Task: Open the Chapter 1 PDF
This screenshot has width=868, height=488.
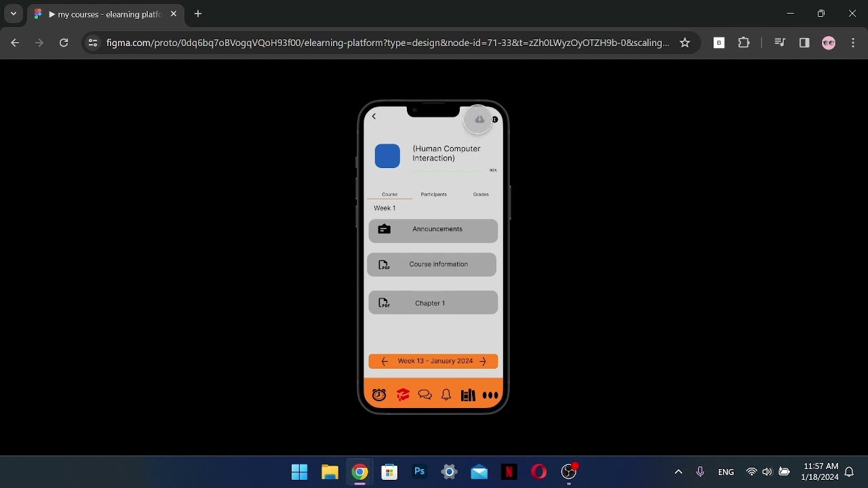Action: coord(433,302)
